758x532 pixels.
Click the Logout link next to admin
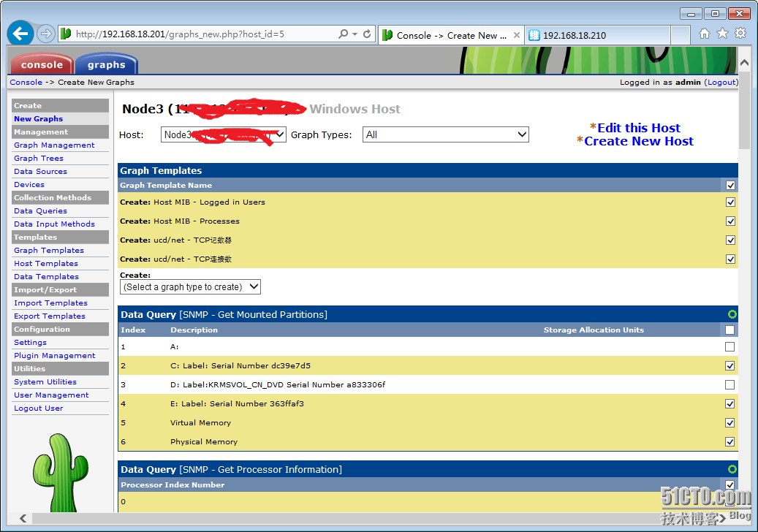pyautogui.click(x=721, y=82)
